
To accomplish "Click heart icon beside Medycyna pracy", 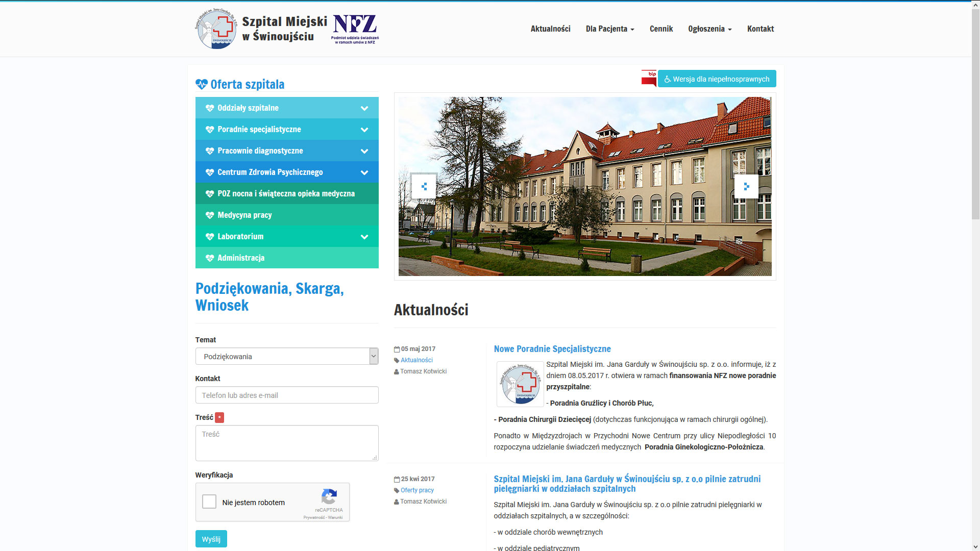I will 209,215.
